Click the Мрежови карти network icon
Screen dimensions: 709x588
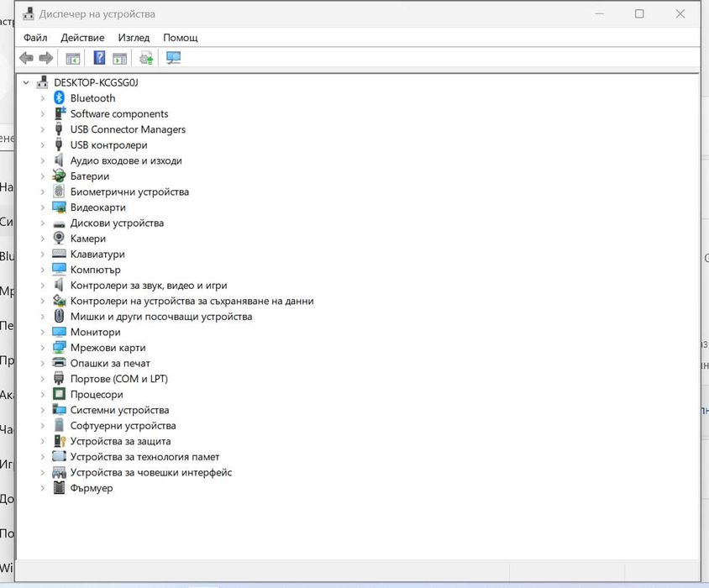[x=60, y=348]
